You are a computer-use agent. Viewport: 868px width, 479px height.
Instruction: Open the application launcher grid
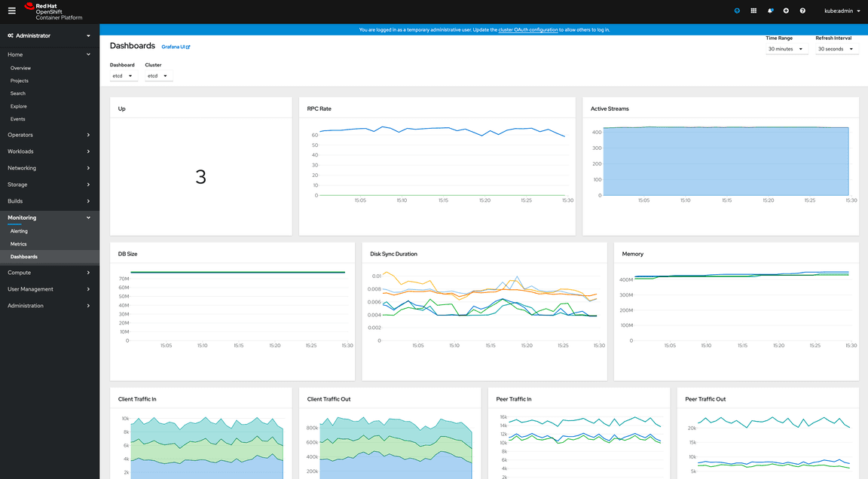753,11
